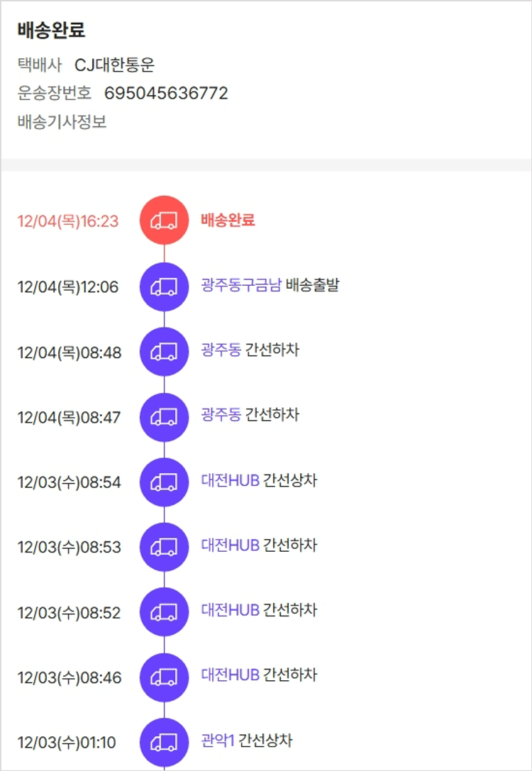
Task: Open 대전HUB link for 간선상차 entry
Action: [230, 480]
